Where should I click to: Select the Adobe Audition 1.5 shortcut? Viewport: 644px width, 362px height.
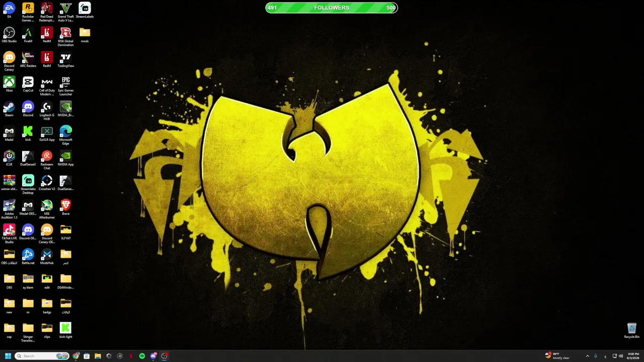[x=9, y=209]
